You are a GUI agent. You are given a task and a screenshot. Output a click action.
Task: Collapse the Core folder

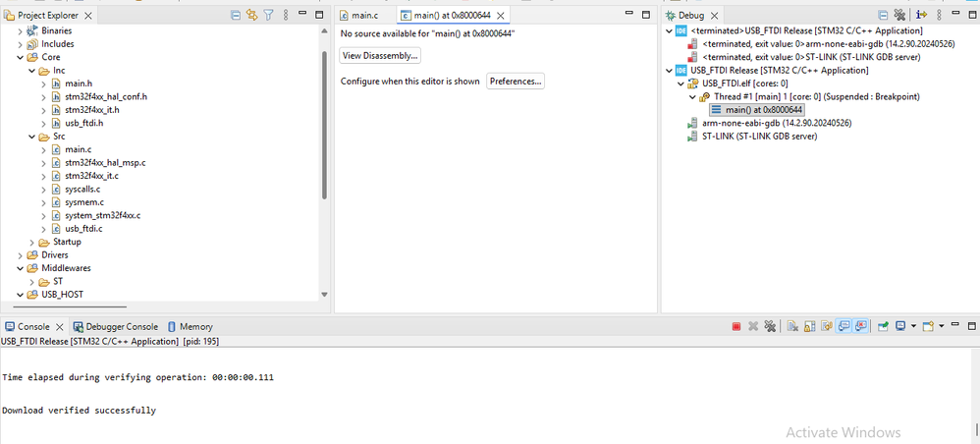(21, 57)
